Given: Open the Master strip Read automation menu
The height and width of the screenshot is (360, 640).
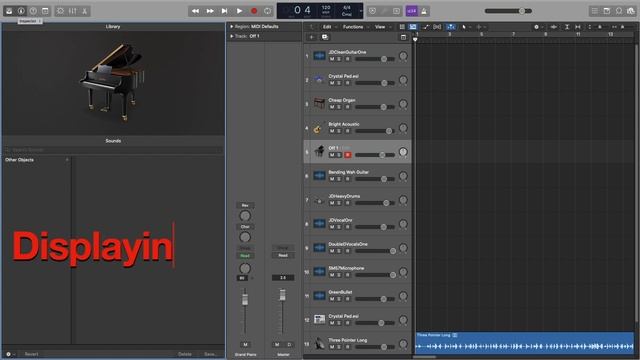Looking at the screenshot, I should [x=283, y=256].
